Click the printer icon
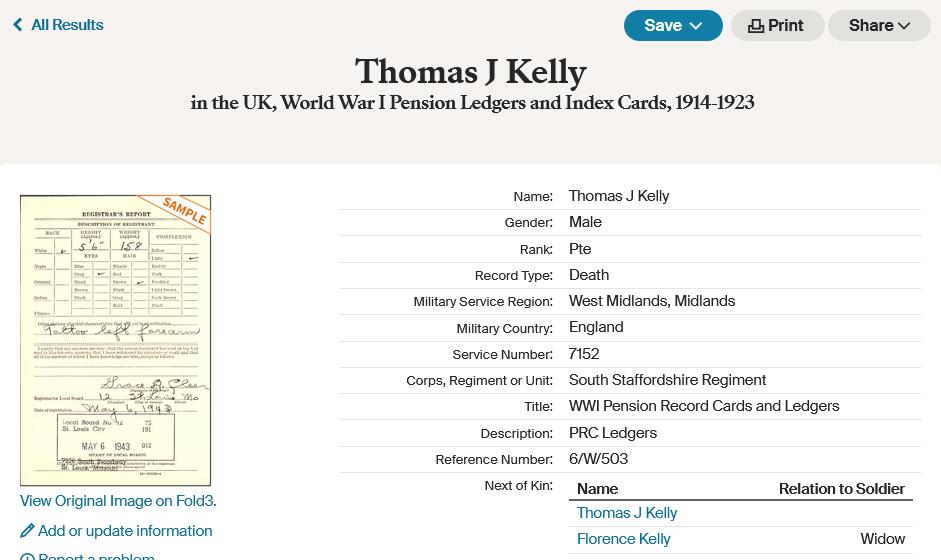The height and width of the screenshot is (560, 941). coord(756,26)
